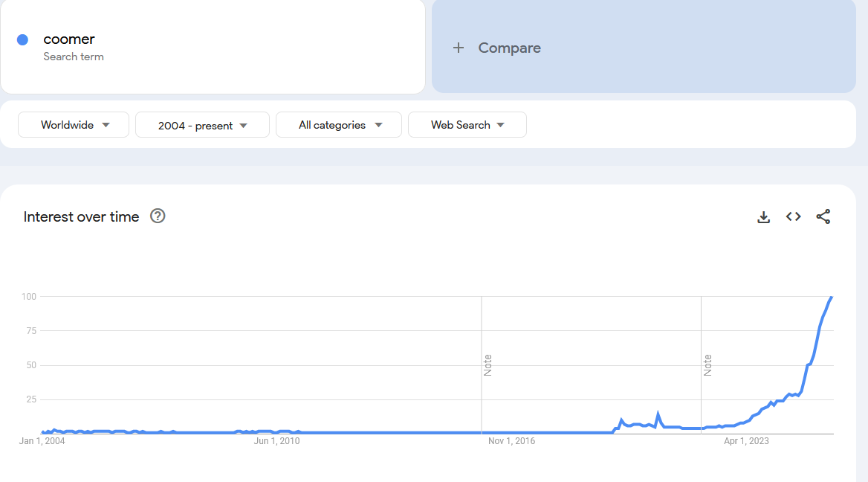
Task: Click the Jan 1, 2004 axis label
Action: 42,441
